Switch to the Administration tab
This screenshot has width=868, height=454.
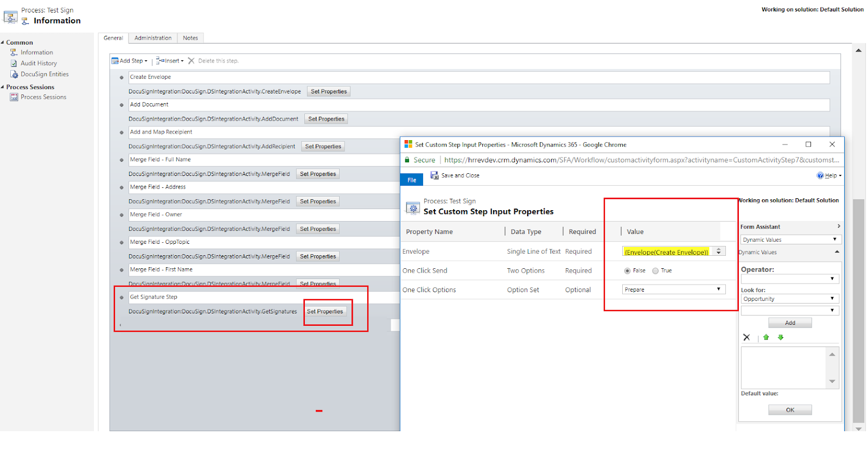(153, 38)
